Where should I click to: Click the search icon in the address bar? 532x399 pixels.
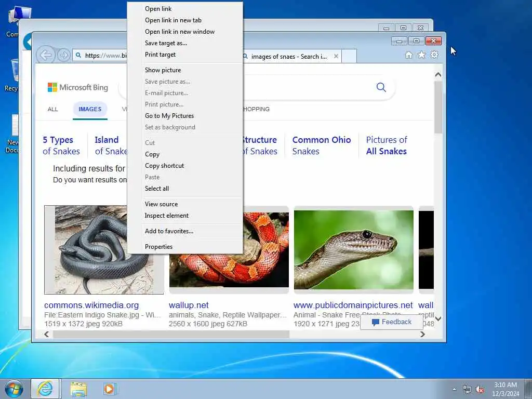(x=78, y=55)
